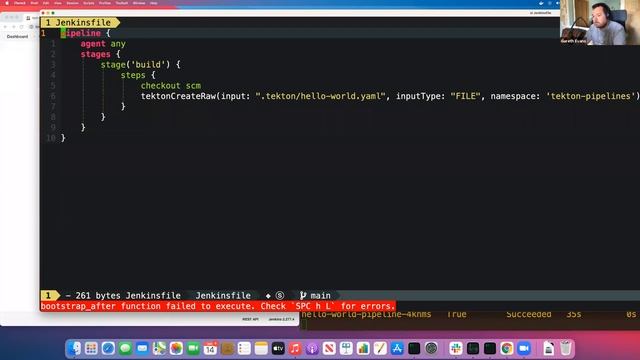Screen dimensions: 640x360
Task: Open Podcasts from the dock
Action: pos(312,349)
